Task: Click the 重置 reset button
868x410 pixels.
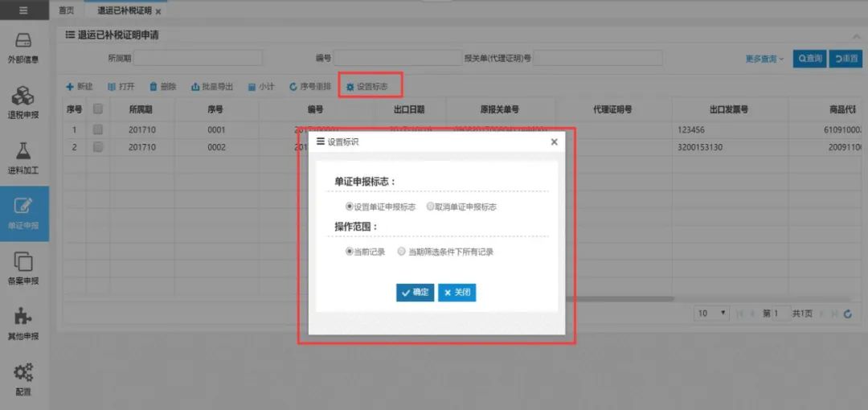Action: [x=845, y=58]
